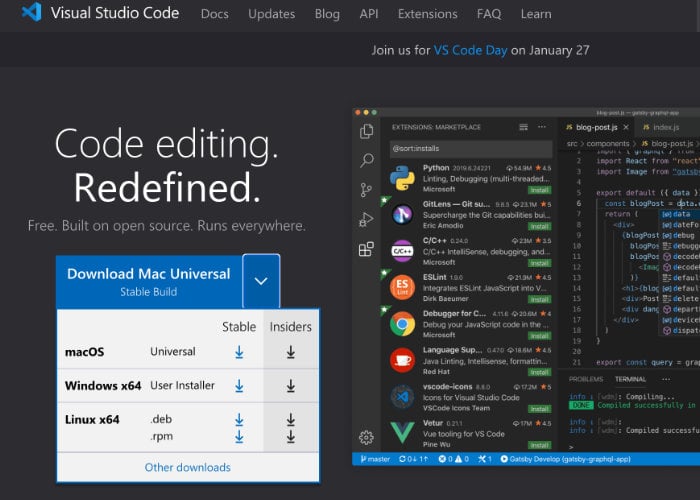Close the blog-post.js tab

626,127
